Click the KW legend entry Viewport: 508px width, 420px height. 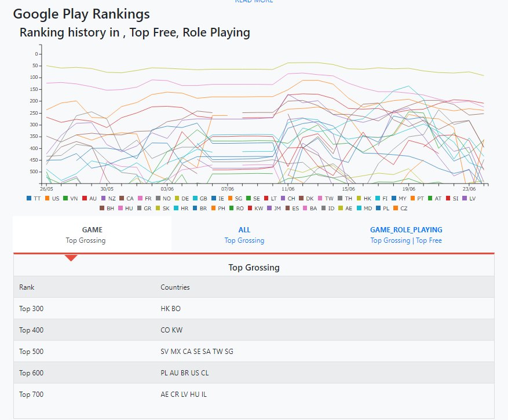[255, 209]
